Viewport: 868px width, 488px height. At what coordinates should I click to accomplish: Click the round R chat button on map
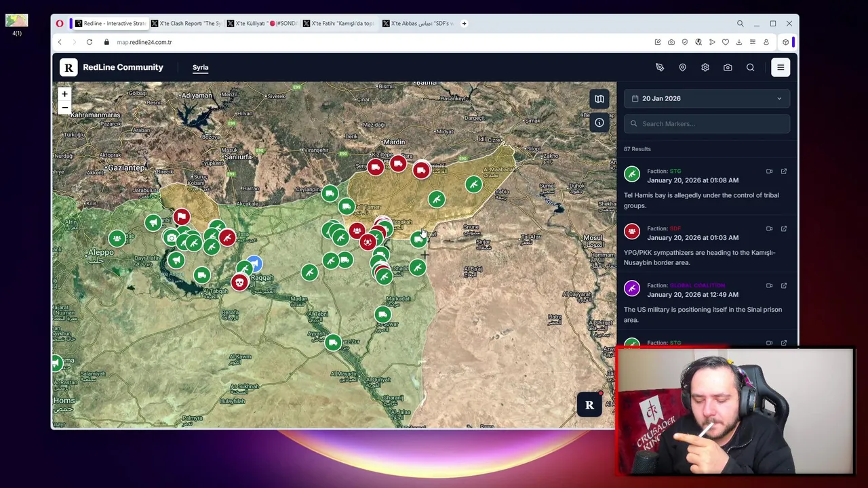(x=589, y=405)
